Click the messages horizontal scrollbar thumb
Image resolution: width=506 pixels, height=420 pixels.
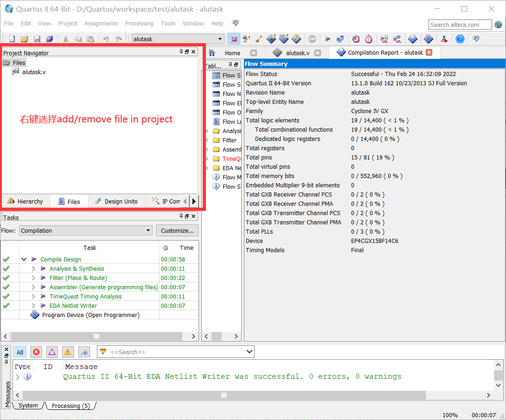(224, 395)
